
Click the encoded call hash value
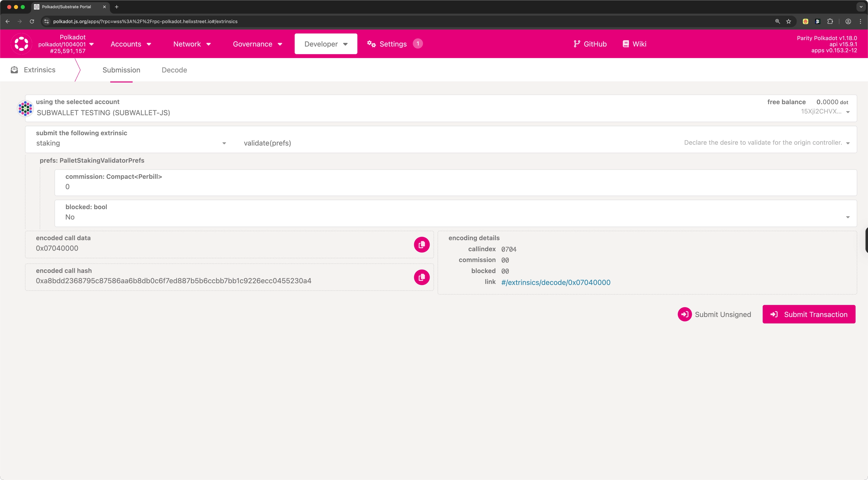coord(174,281)
